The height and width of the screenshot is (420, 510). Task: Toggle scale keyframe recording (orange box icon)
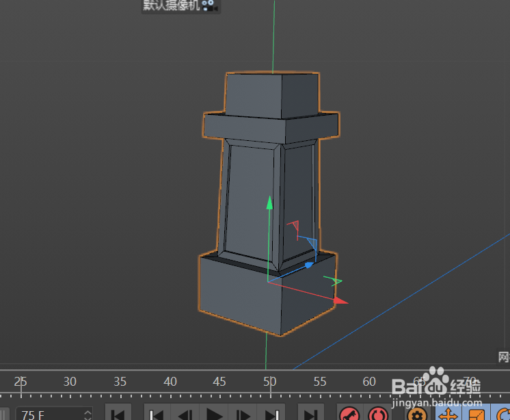[x=477, y=413]
